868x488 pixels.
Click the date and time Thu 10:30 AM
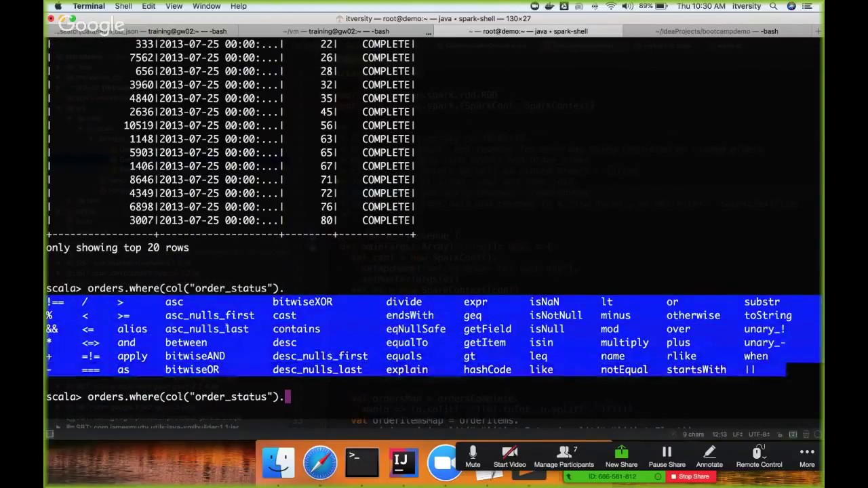point(701,6)
